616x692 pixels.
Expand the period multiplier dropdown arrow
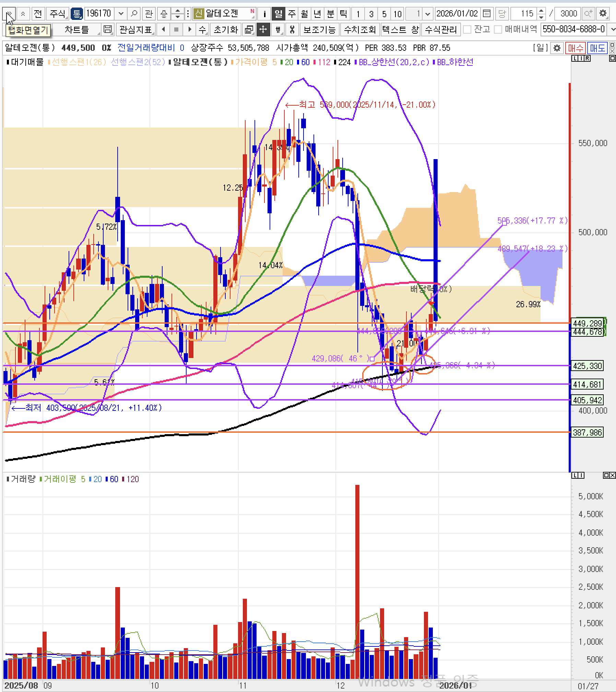[427, 14]
